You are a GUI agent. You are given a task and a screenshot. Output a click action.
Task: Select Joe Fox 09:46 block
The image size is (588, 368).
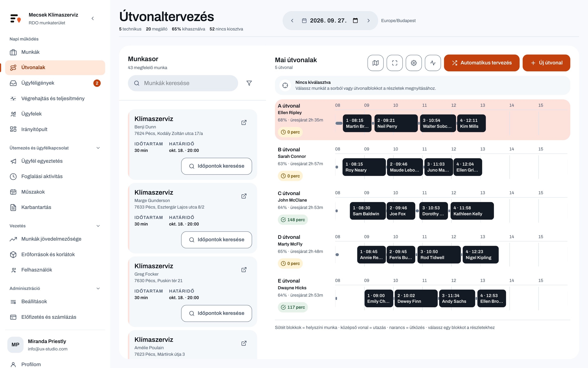point(401,211)
